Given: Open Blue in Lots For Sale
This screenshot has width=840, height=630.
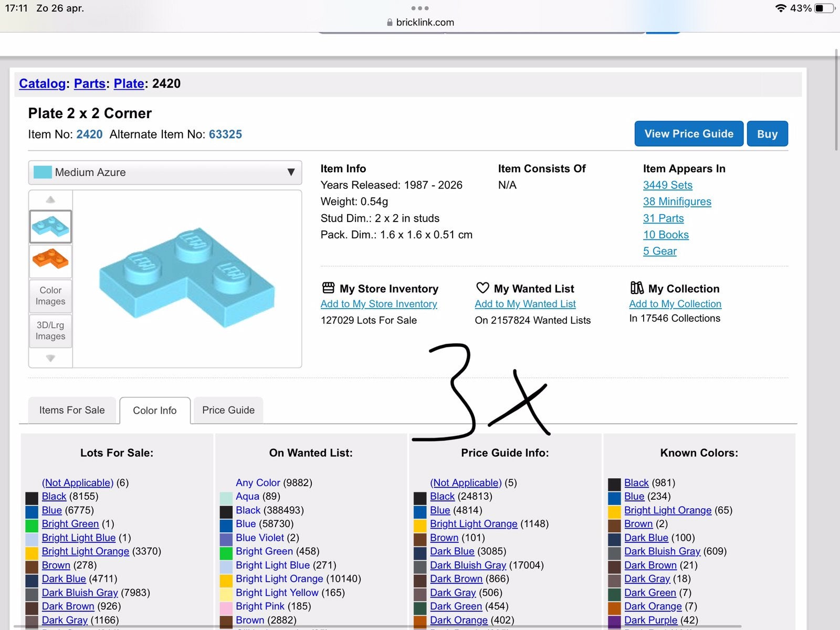Looking at the screenshot, I should click(x=52, y=510).
